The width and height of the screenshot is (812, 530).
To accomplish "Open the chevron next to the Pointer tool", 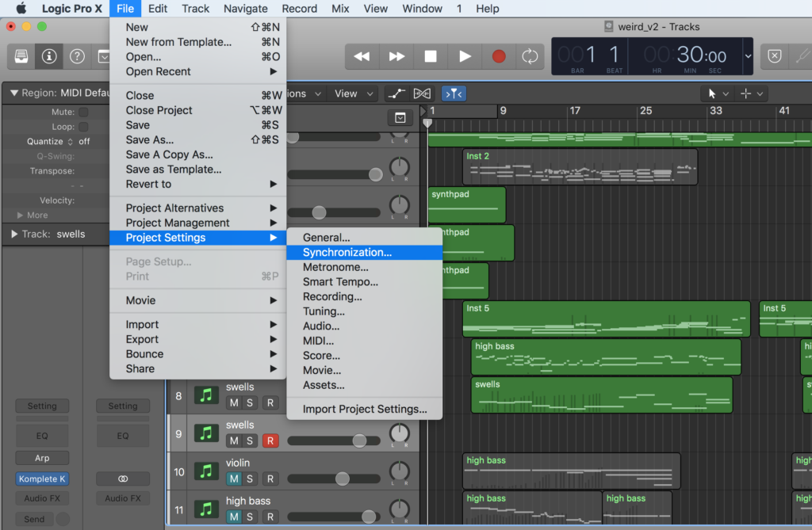I will [726, 94].
